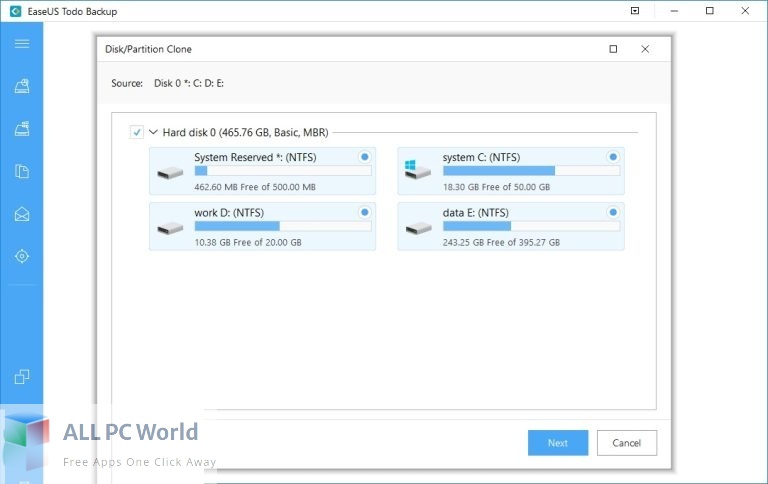Toggle data E: partition selection dot
The width and height of the screenshot is (768, 484).
pos(613,212)
